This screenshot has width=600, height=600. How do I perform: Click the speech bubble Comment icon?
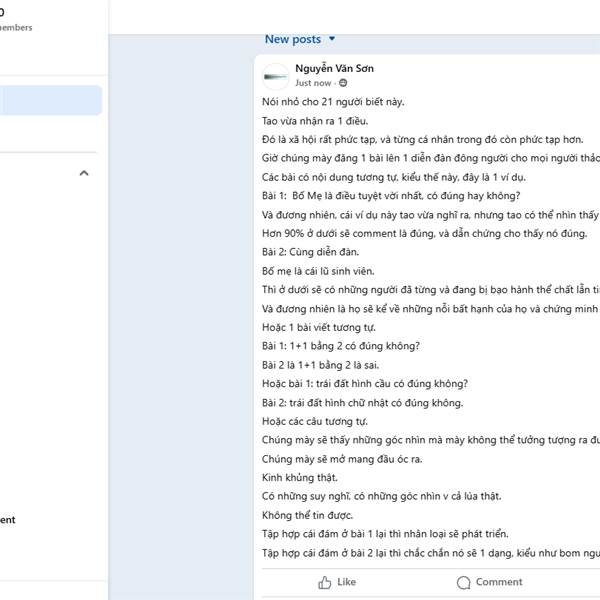click(463, 582)
